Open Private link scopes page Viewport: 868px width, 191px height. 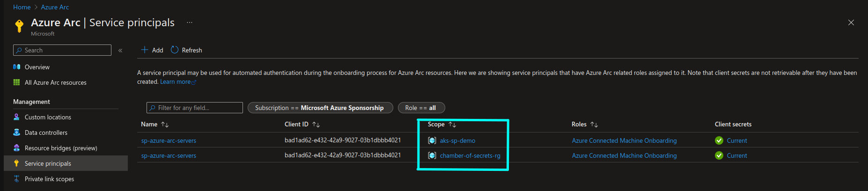[49, 179]
